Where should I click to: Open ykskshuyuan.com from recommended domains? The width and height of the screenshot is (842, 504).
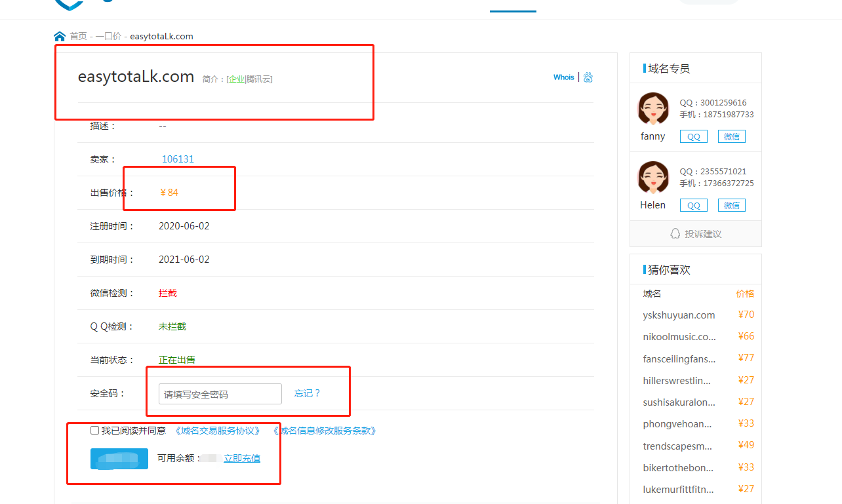[679, 315]
